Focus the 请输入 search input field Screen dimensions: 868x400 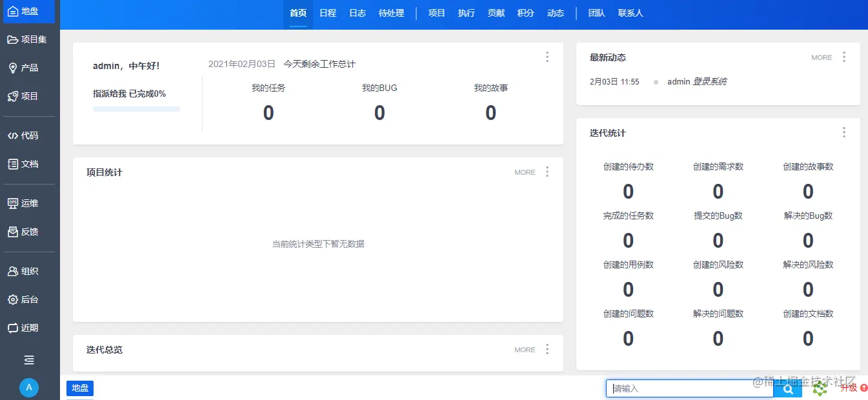coord(690,388)
